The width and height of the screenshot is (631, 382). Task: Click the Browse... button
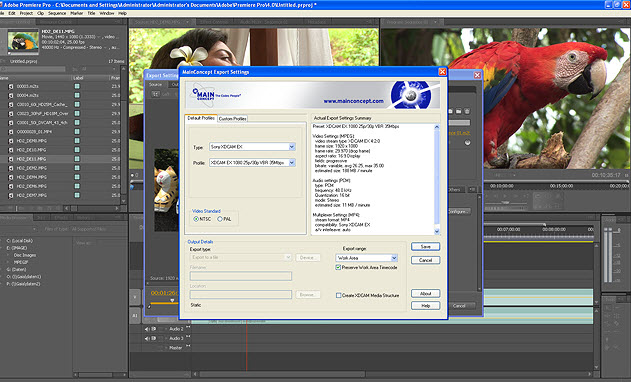coord(308,295)
